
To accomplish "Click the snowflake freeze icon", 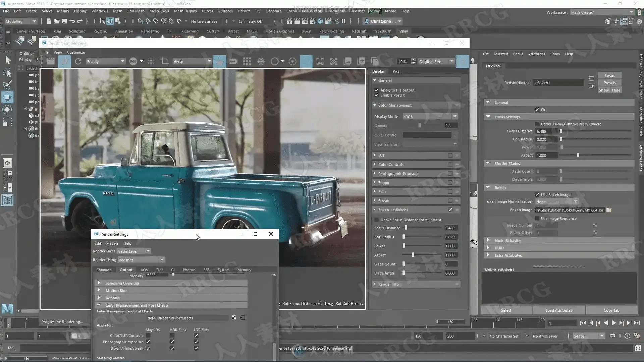I will pos(261,61).
